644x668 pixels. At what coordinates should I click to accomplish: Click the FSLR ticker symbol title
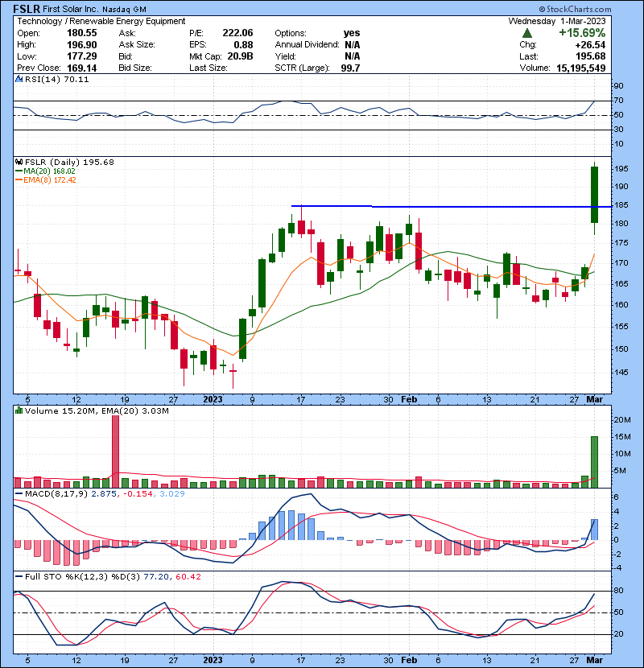pos(27,9)
